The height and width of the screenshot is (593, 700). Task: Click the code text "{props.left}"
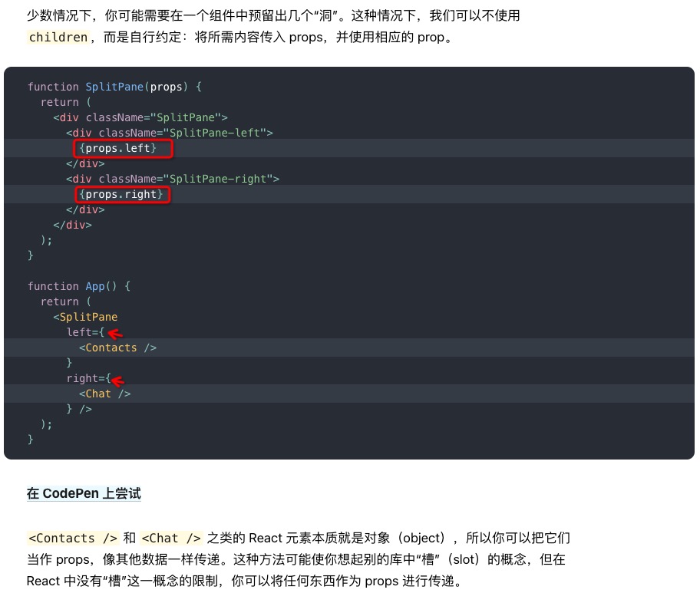pos(118,148)
